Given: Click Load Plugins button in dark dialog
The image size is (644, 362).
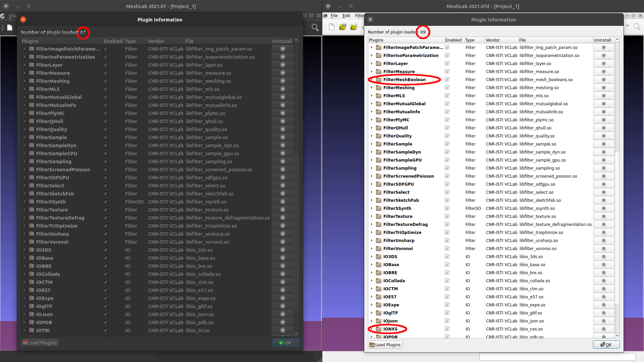Looking at the screenshot, I should pos(40,343).
